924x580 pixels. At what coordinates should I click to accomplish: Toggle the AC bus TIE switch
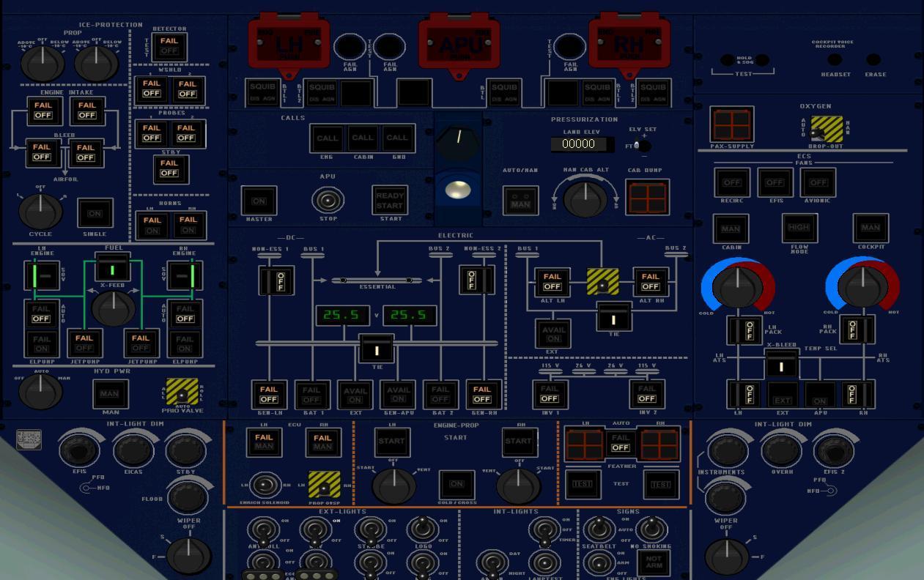click(614, 316)
